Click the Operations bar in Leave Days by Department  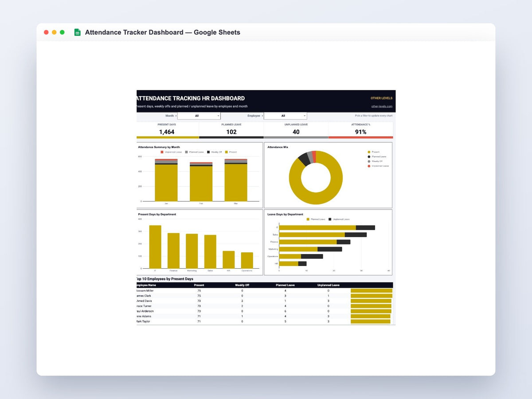coord(301,256)
